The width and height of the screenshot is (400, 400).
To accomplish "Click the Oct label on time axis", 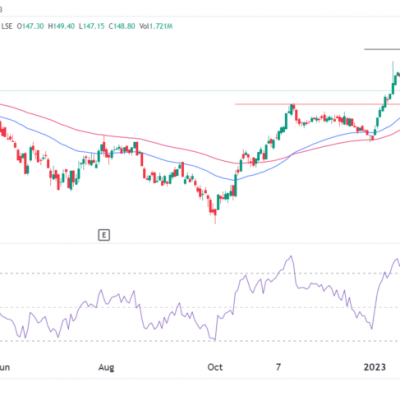I will (x=215, y=367).
